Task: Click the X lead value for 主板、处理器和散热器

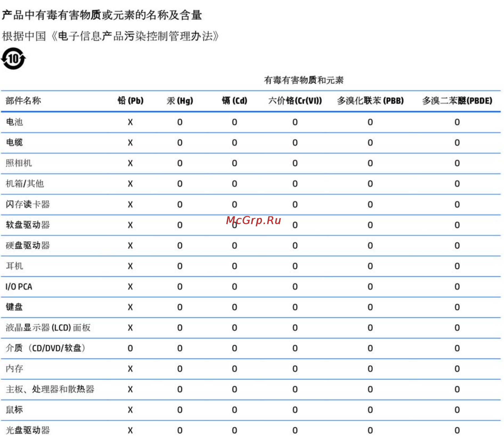Action: [130, 389]
